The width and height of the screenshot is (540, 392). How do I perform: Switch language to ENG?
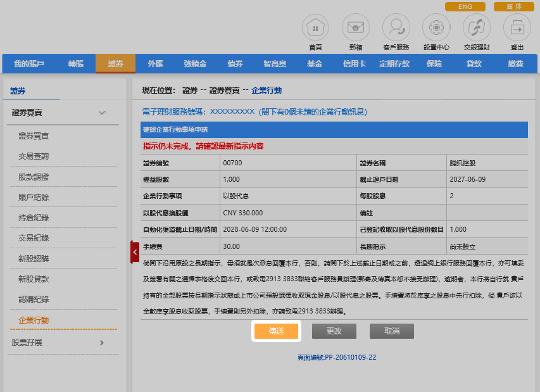pyautogui.click(x=465, y=6)
